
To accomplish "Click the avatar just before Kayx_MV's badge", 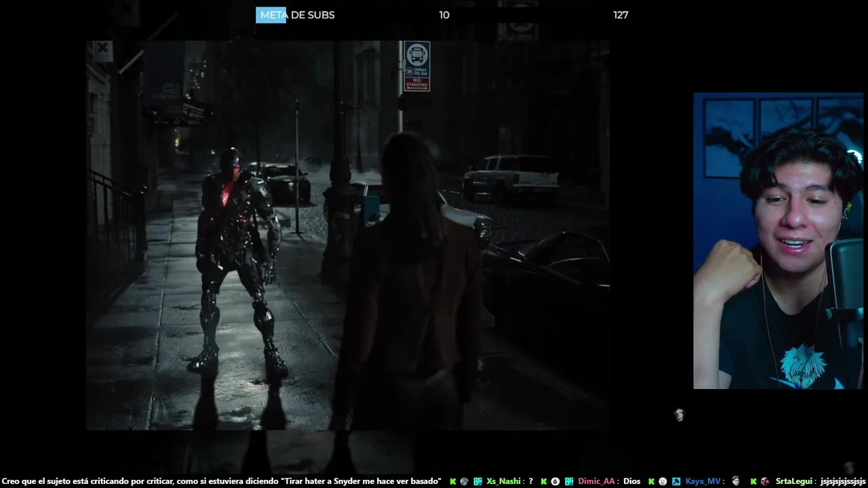I will click(x=663, y=481).
